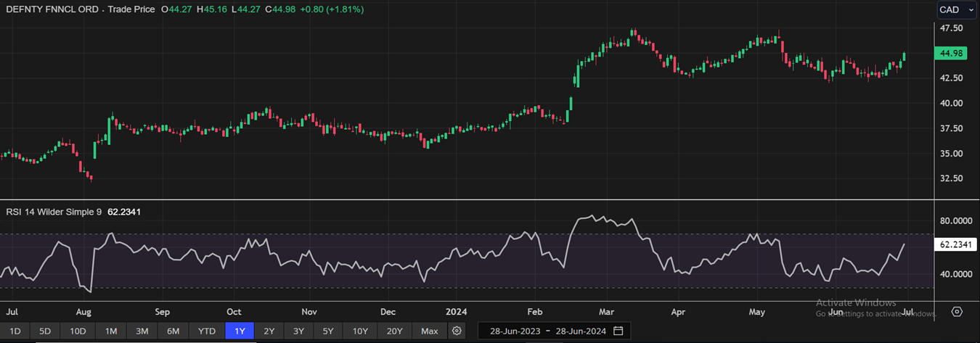Open the calendar date picker icon
The width and height of the screenshot is (980, 343).
pos(618,331)
